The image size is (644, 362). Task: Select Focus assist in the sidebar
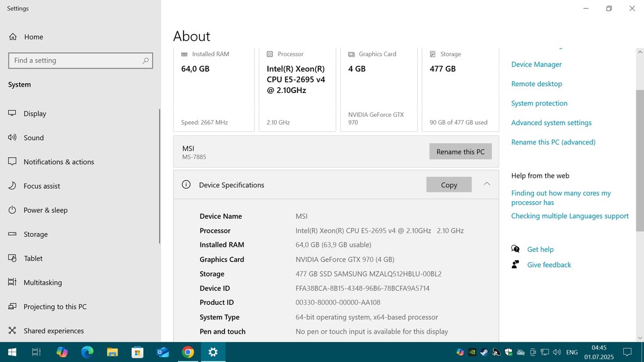pos(42,186)
